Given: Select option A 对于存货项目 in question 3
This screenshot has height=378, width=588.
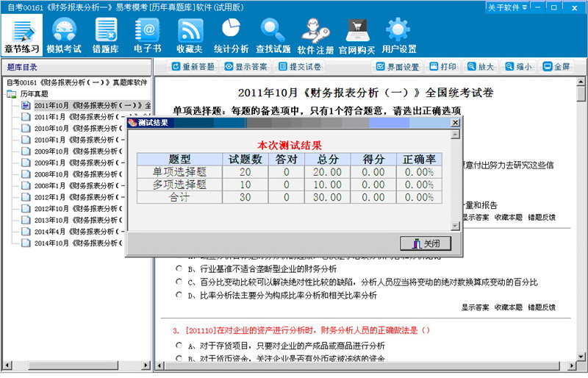Looking at the screenshot, I should coord(179,346).
